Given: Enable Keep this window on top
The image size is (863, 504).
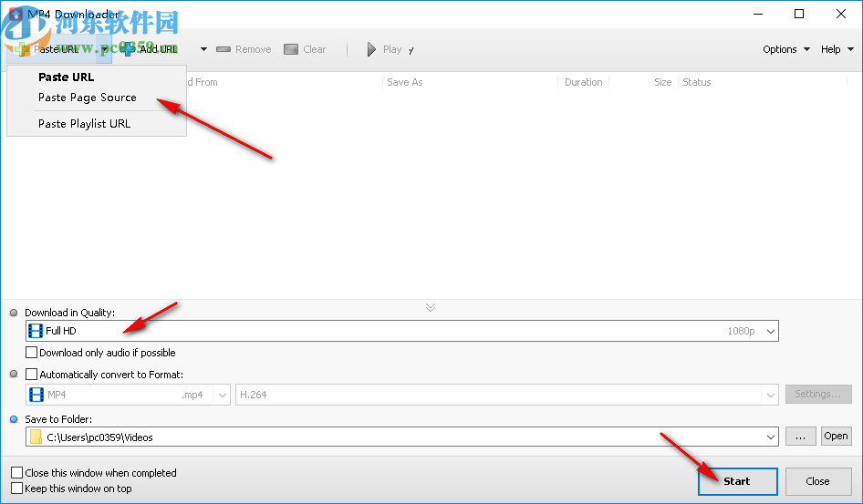Looking at the screenshot, I should click(x=17, y=489).
